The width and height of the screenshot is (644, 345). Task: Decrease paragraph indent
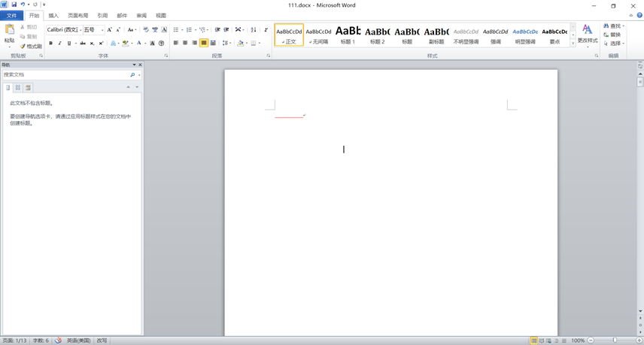(x=217, y=29)
